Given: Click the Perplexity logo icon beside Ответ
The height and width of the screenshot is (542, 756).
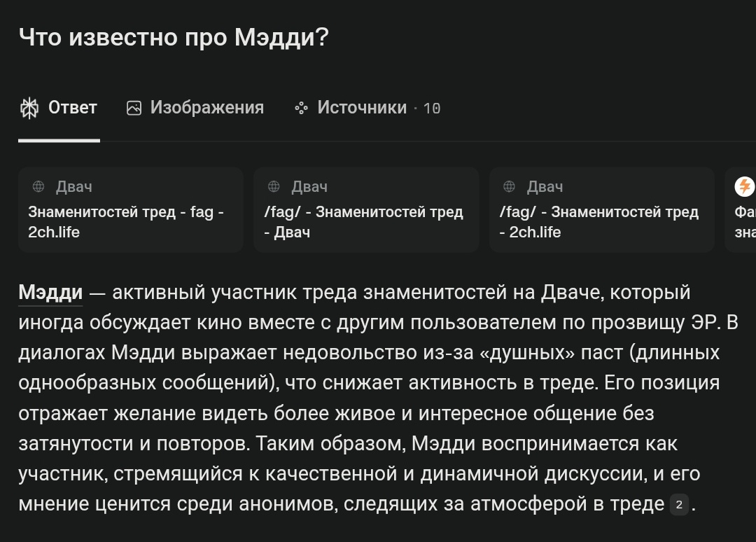Looking at the screenshot, I should pyautogui.click(x=29, y=108).
